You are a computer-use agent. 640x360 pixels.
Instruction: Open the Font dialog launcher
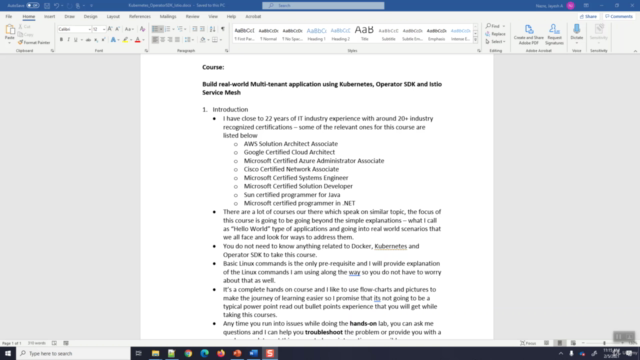click(146, 51)
